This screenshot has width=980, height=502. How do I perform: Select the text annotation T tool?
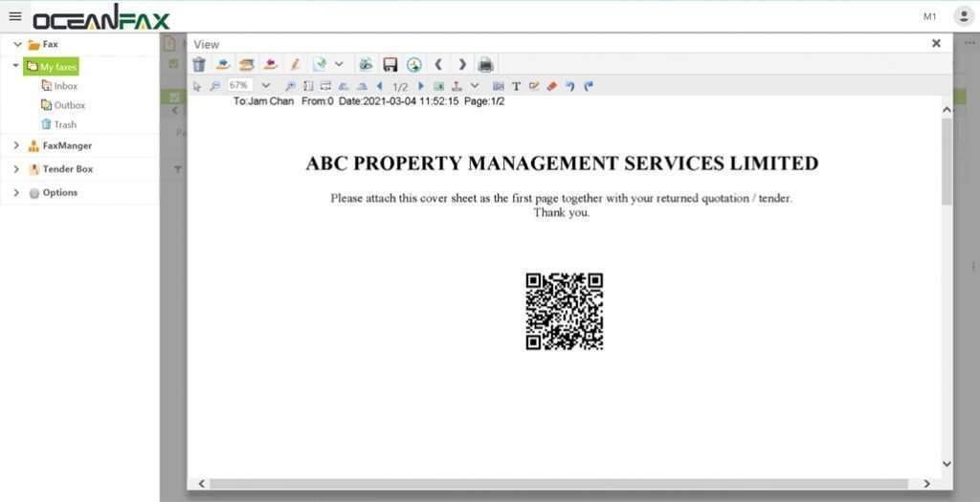pos(516,86)
